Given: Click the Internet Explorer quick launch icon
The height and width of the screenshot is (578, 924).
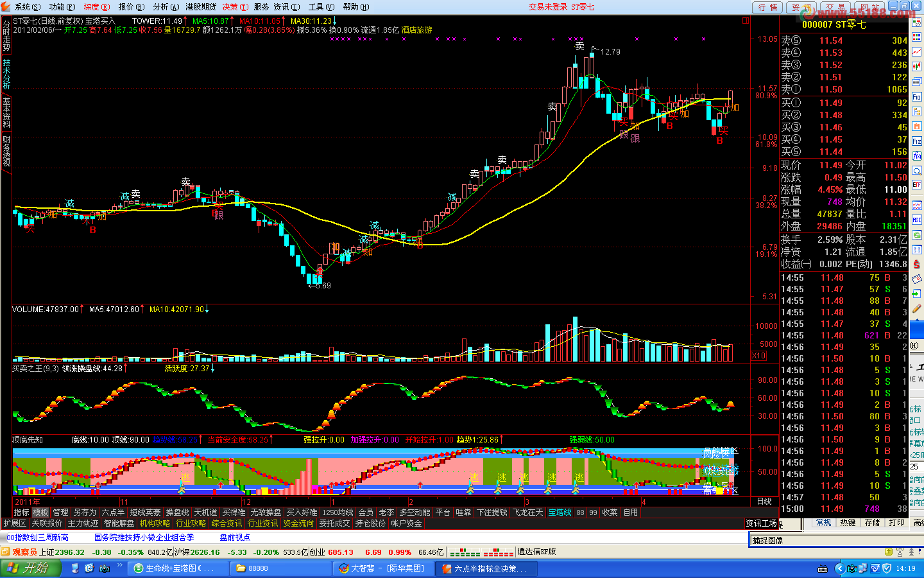Looking at the screenshot, I should (x=89, y=568).
